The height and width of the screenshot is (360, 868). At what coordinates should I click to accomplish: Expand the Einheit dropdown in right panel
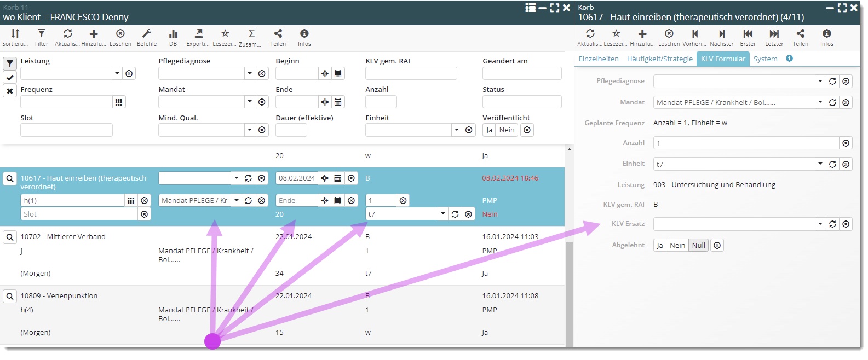[820, 164]
